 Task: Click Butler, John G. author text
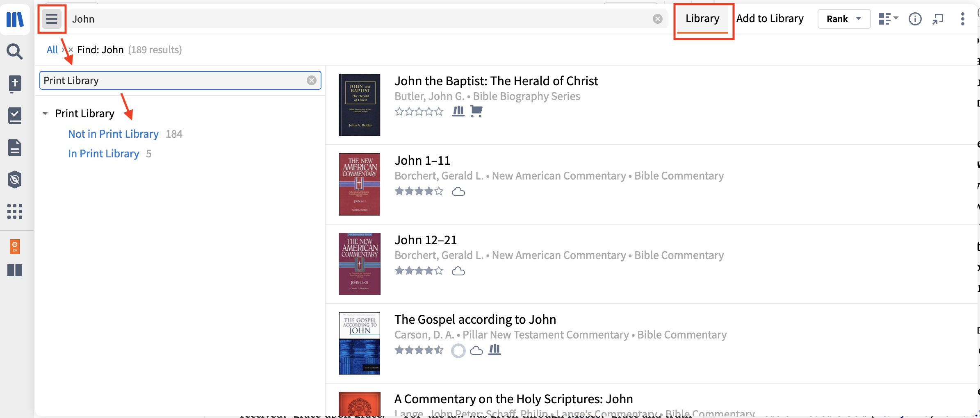(429, 96)
